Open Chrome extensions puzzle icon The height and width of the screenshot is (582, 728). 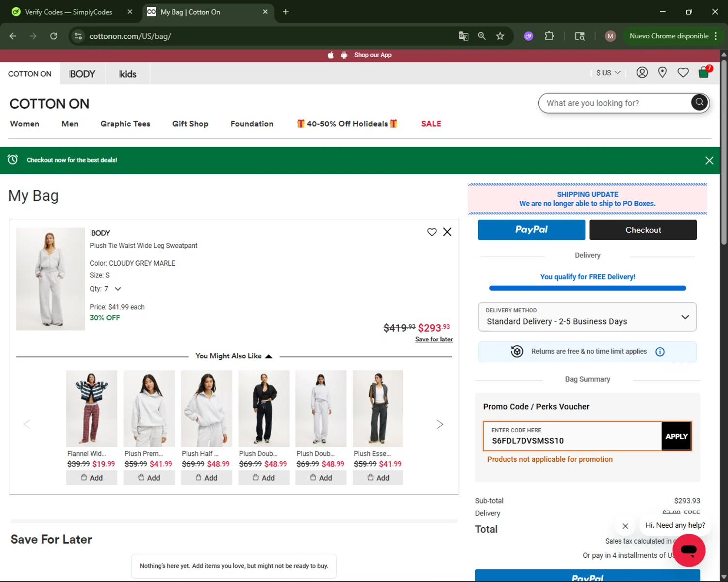coord(549,36)
